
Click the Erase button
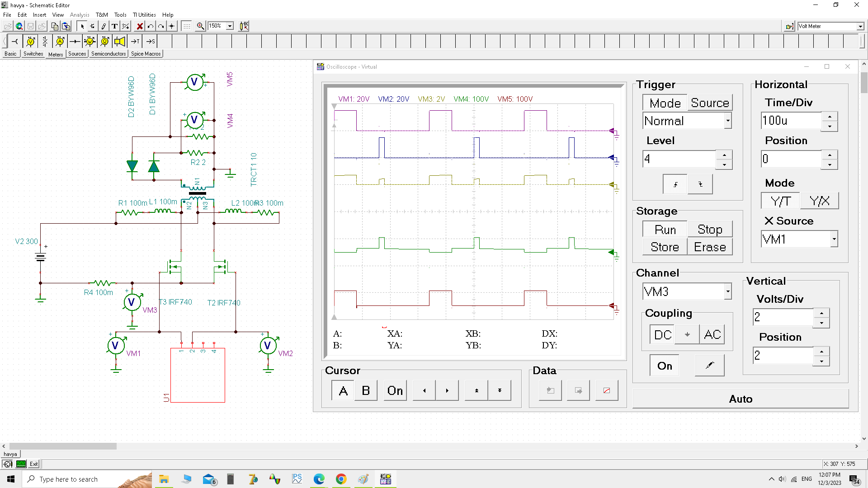point(710,247)
